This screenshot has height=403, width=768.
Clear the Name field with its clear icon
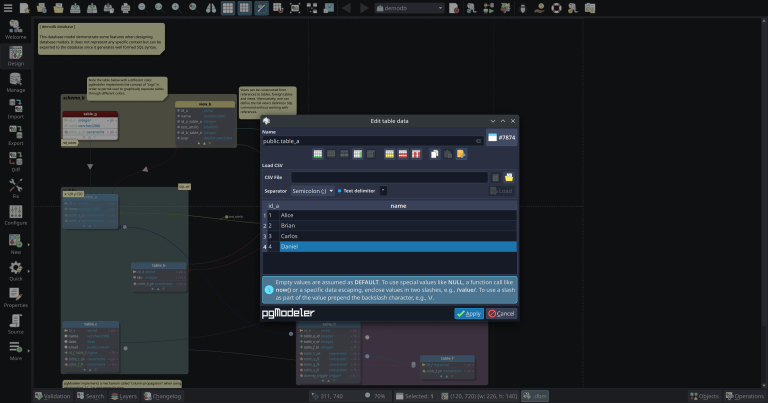478,141
